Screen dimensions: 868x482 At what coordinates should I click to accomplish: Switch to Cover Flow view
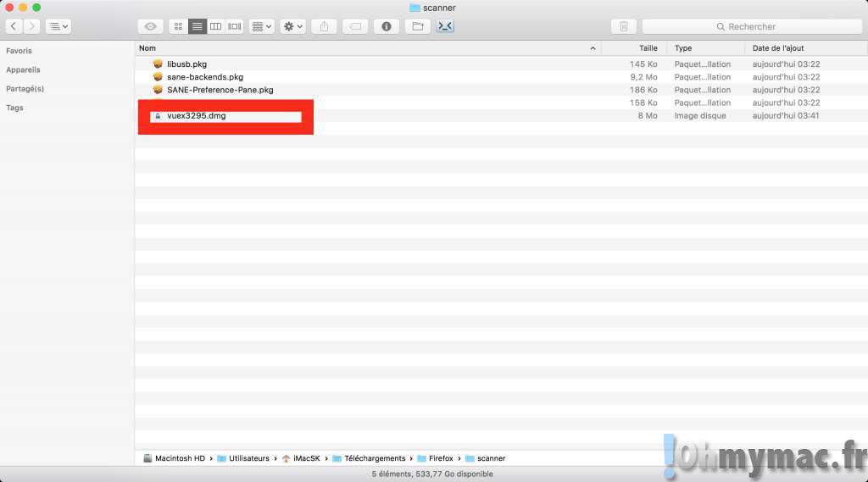235,26
